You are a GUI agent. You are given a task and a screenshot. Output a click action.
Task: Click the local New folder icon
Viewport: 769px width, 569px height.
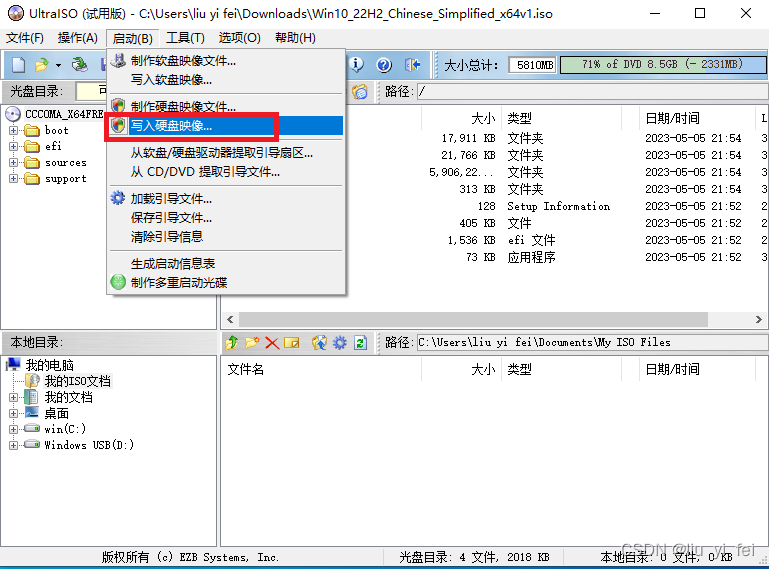[x=252, y=342]
